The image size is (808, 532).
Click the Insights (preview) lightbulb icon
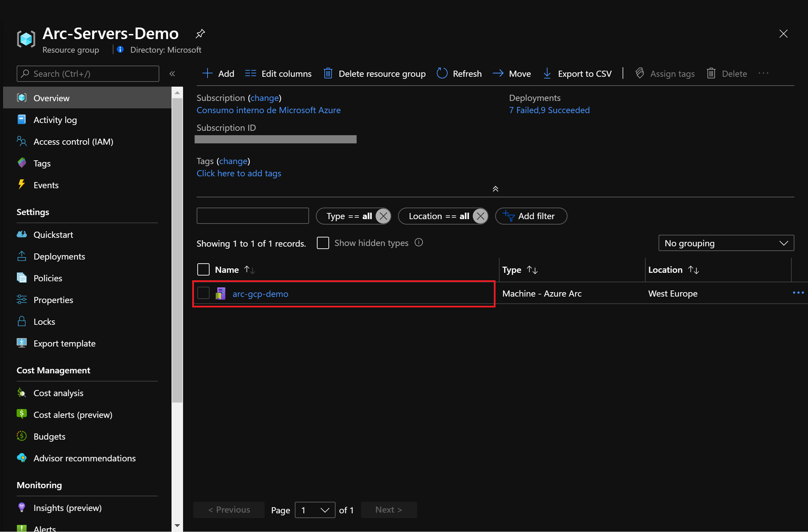(22, 508)
